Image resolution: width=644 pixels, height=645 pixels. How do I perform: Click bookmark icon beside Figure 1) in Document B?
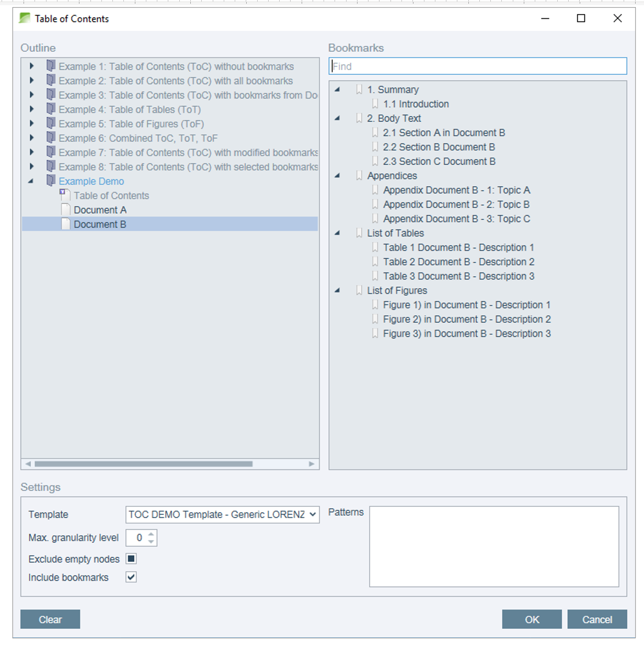375,304
